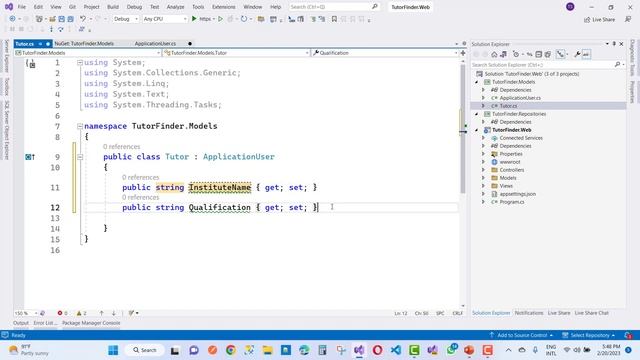Screen dimensions: 640x360
Task: Click the Visual Studio icon in the taskbar
Action: pyautogui.click(x=359, y=350)
